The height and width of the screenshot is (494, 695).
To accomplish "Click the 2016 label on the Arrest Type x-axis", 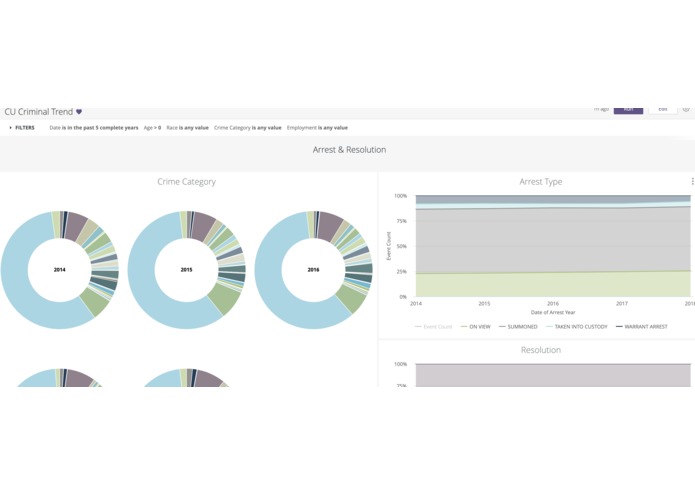I will tap(553, 303).
